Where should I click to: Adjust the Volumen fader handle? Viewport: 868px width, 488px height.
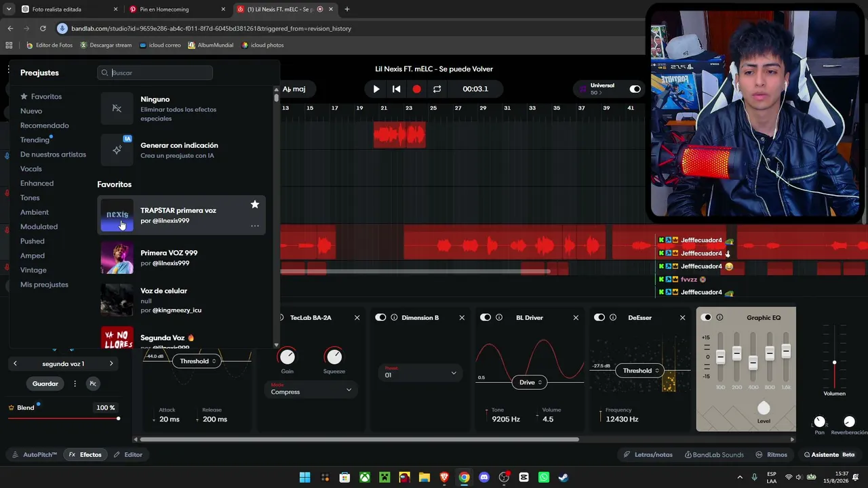(x=834, y=363)
